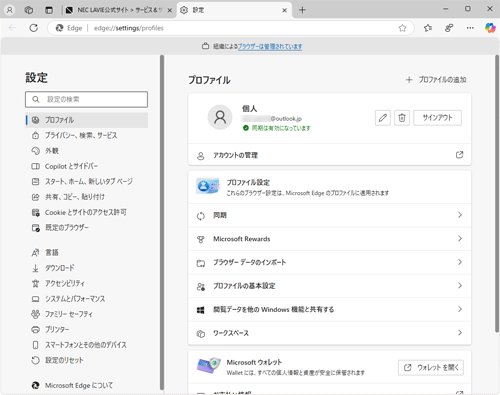The width and height of the screenshot is (500, 395).
Task: Open システムとパフォーマンス settings
Action: (87, 299)
